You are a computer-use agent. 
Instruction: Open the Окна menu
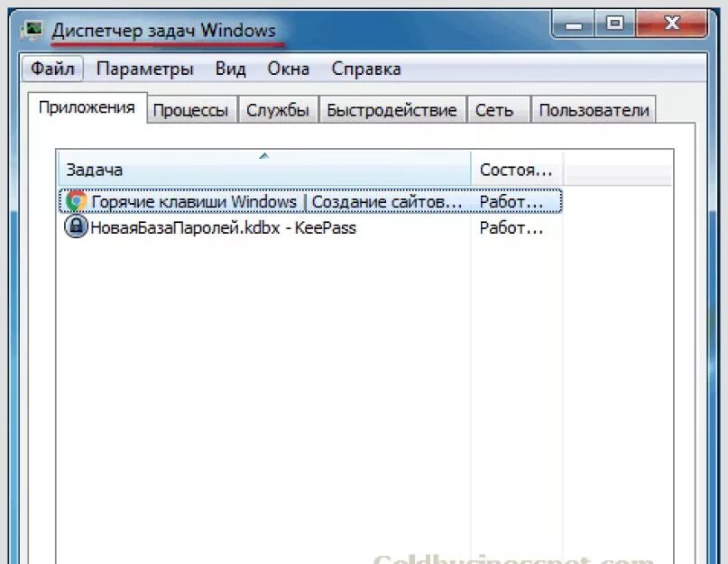point(289,69)
